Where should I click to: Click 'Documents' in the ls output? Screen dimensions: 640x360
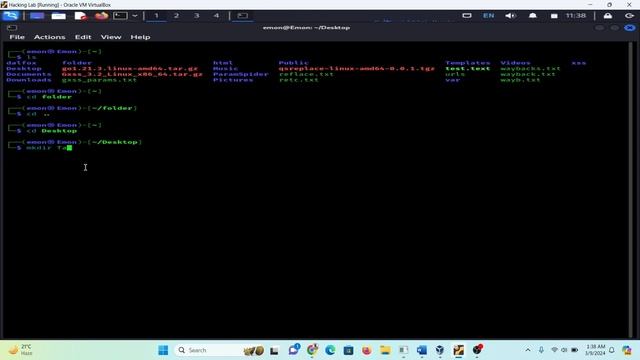click(29, 74)
